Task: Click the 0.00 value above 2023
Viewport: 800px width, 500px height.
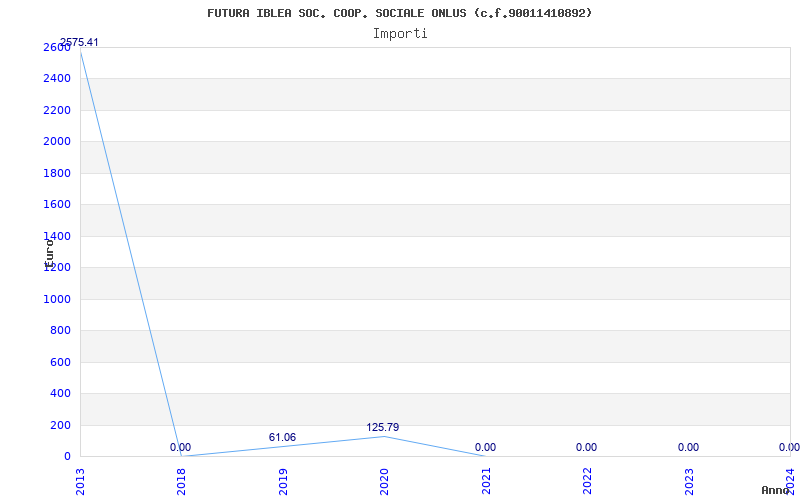Action: (688, 447)
